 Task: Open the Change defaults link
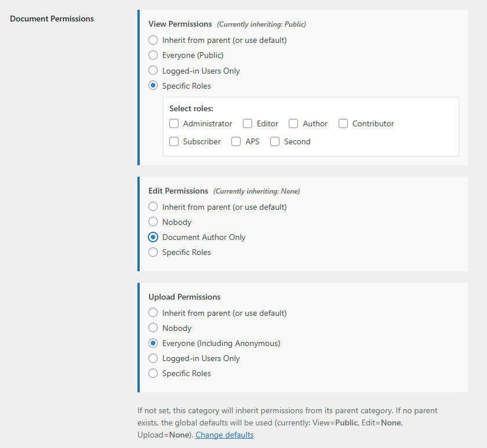pyautogui.click(x=224, y=435)
